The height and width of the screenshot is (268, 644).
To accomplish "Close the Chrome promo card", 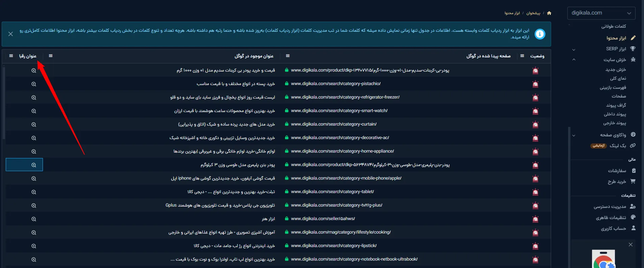I will point(630,245).
